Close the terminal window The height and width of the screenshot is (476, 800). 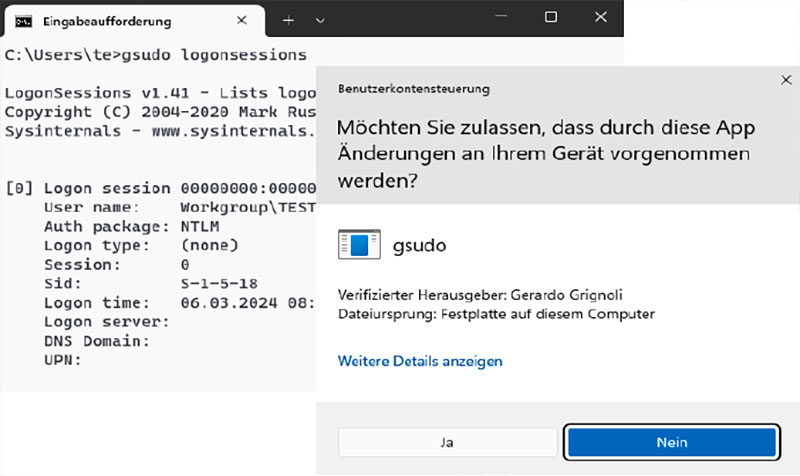click(x=601, y=17)
